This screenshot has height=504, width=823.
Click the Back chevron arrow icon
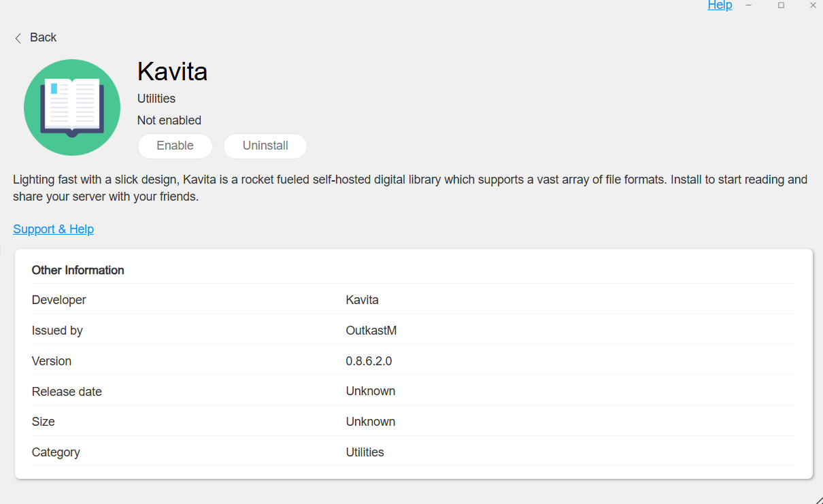pos(18,38)
